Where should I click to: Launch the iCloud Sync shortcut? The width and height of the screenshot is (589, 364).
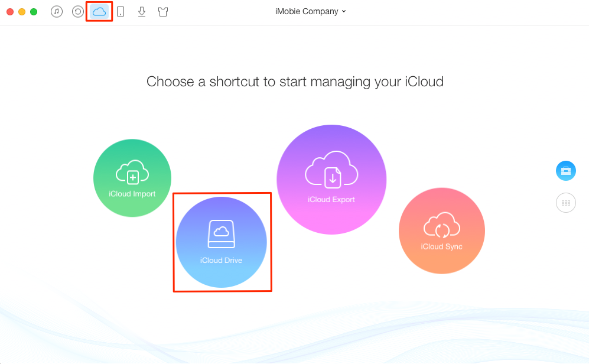pos(442,230)
